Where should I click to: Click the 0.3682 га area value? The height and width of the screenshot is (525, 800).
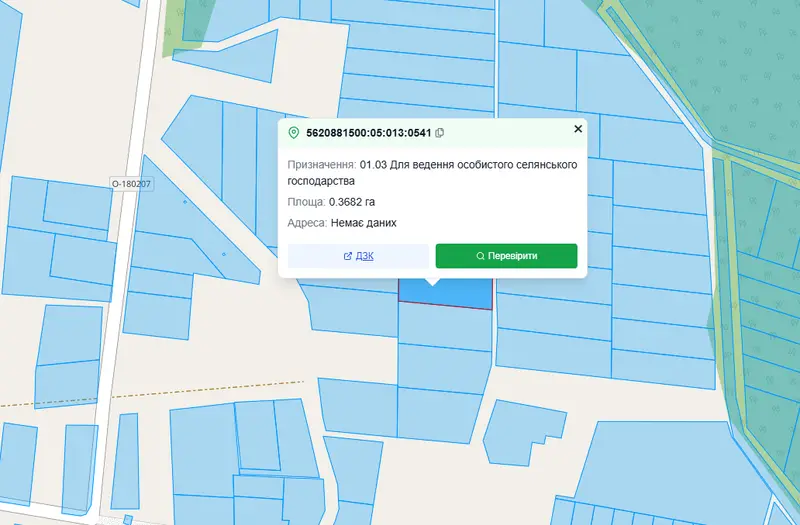(x=352, y=202)
